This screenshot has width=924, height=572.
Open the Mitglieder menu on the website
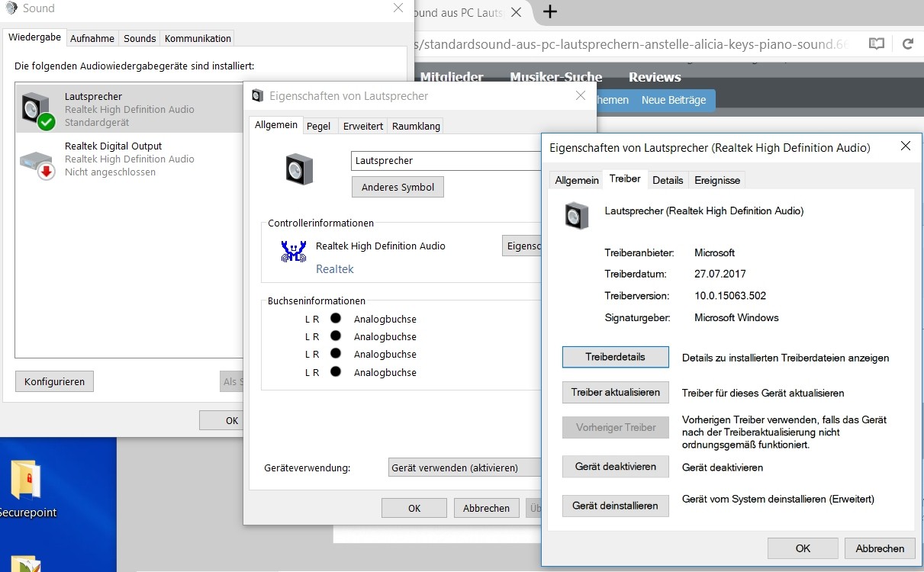pos(452,77)
